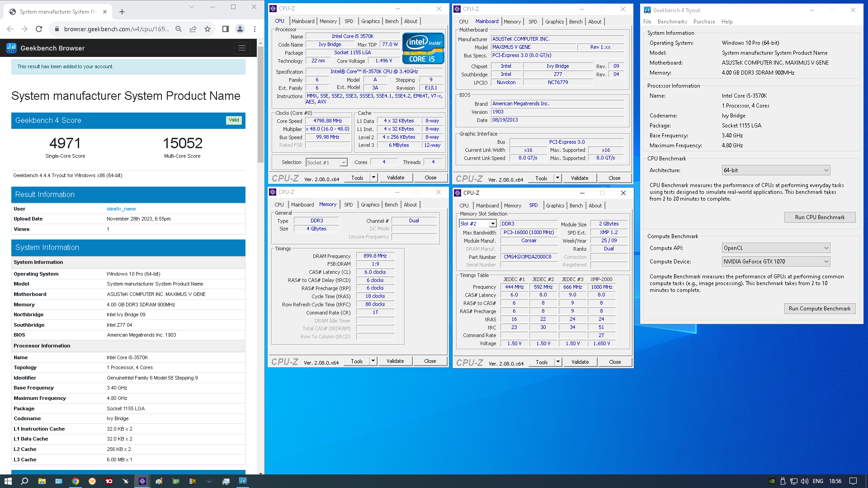Open the Compute API OpenCL dropdown
The width and height of the screenshot is (868, 488).
pos(776,248)
